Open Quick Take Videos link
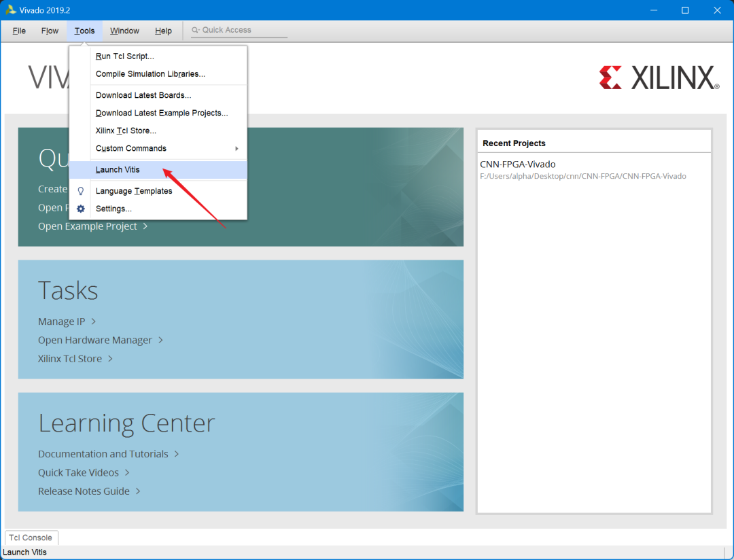 pyautogui.click(x=78, y=472)
